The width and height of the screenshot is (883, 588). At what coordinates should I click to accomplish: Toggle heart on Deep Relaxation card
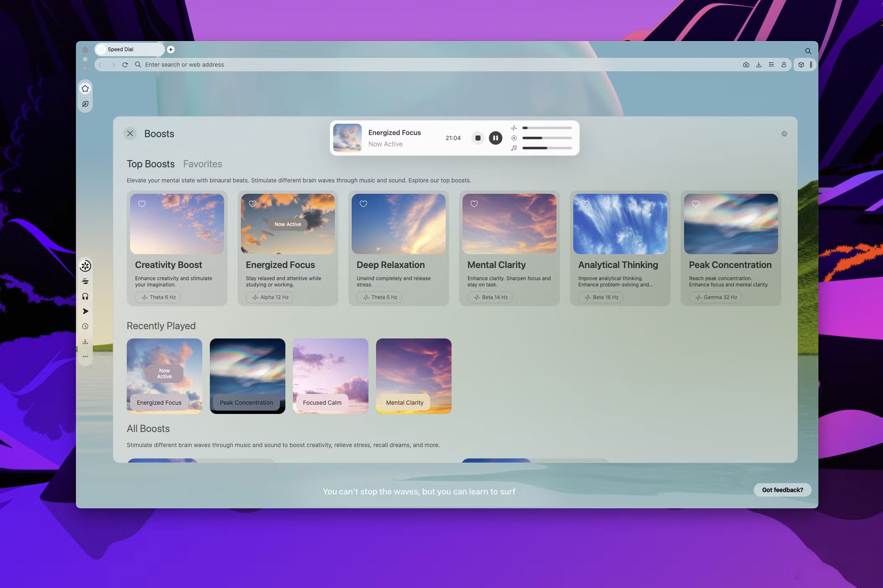tap(363, 204)
